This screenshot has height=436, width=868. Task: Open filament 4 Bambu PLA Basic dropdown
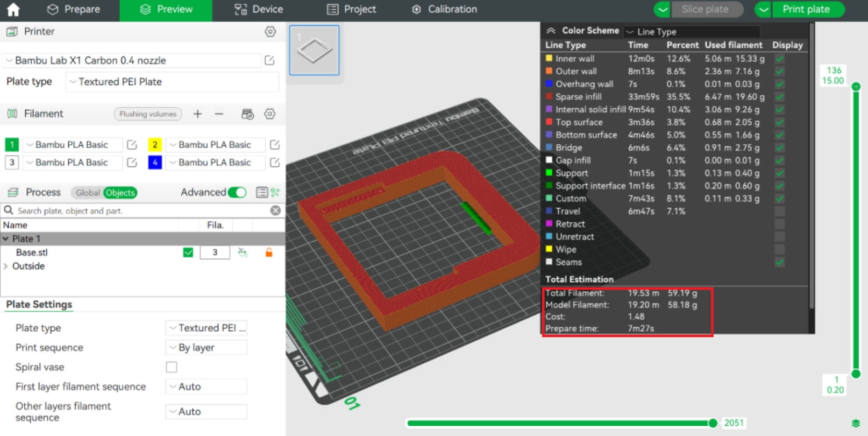click(x=216, y=163)
